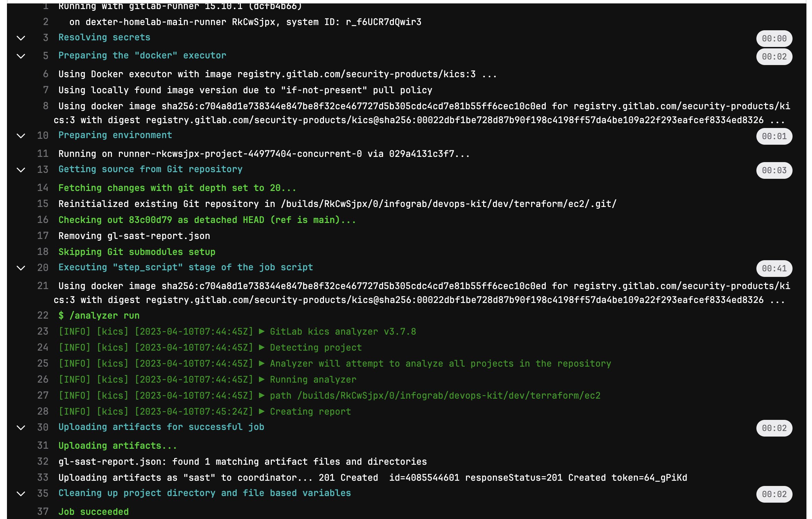The height and width of the screenshot is (519, 812).
Task: Click line number 22 for analyzer run
Action: pyautogui.click(x=43, y=316)
